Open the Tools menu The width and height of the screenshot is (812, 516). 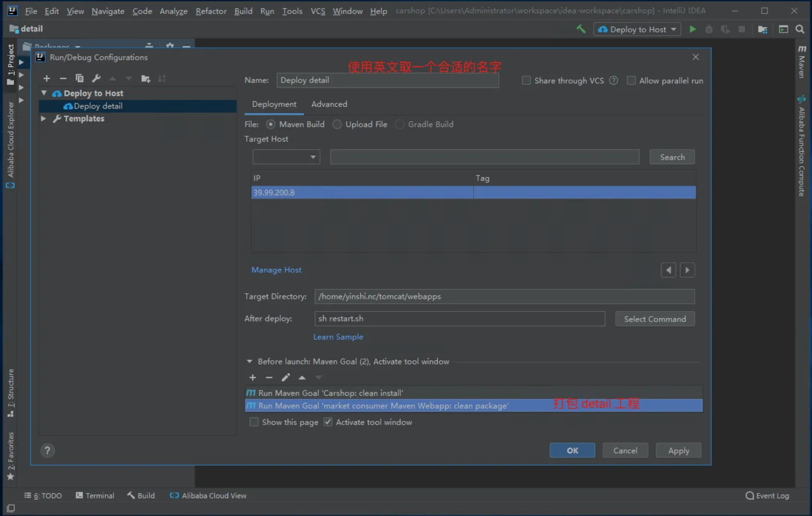(292, 11)
